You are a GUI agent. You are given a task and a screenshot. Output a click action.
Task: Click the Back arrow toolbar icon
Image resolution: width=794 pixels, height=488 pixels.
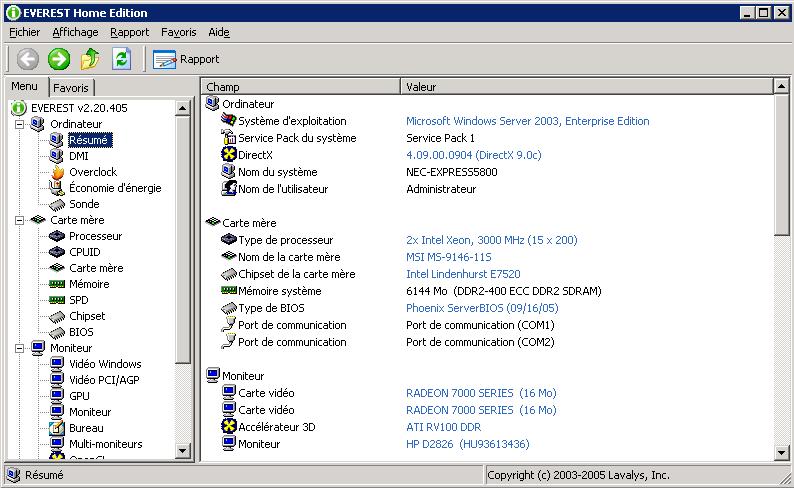27,59
